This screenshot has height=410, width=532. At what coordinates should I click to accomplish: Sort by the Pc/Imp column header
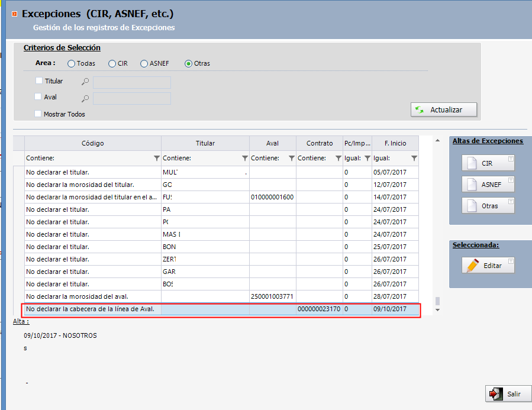(357, 143)
